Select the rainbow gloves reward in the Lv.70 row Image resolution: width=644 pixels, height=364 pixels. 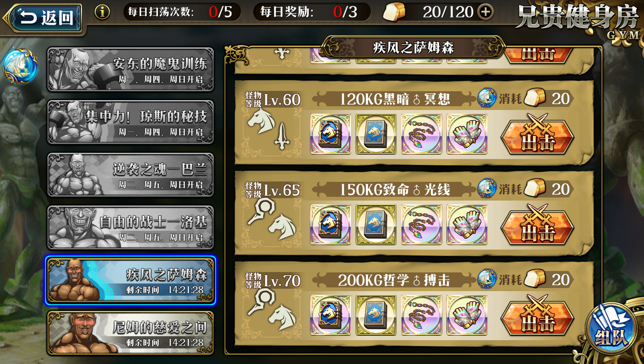point(467,315)
